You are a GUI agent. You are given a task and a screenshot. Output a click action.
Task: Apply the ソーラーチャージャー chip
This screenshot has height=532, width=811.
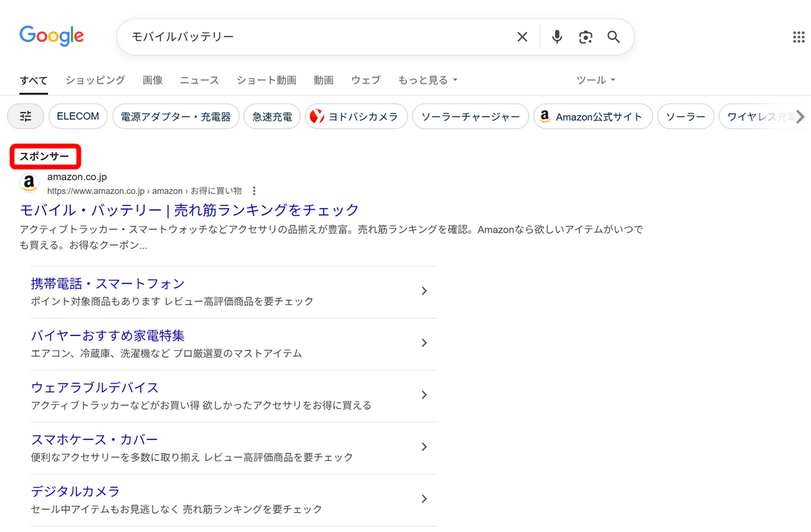470,116
